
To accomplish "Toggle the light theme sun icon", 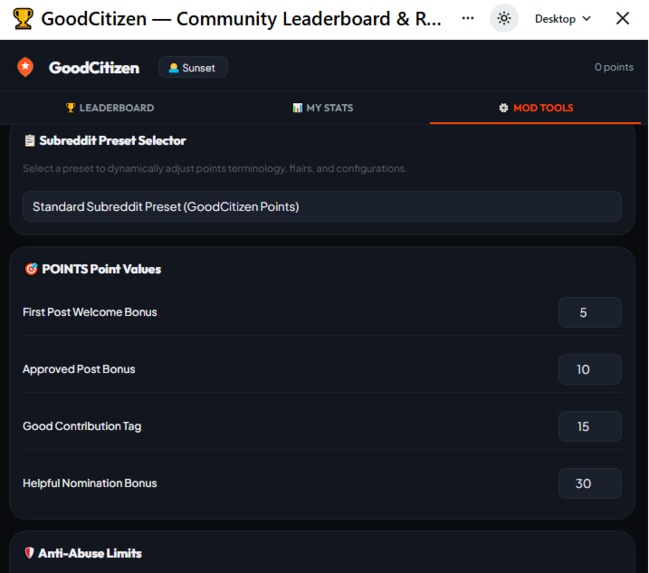I will 504,19.
